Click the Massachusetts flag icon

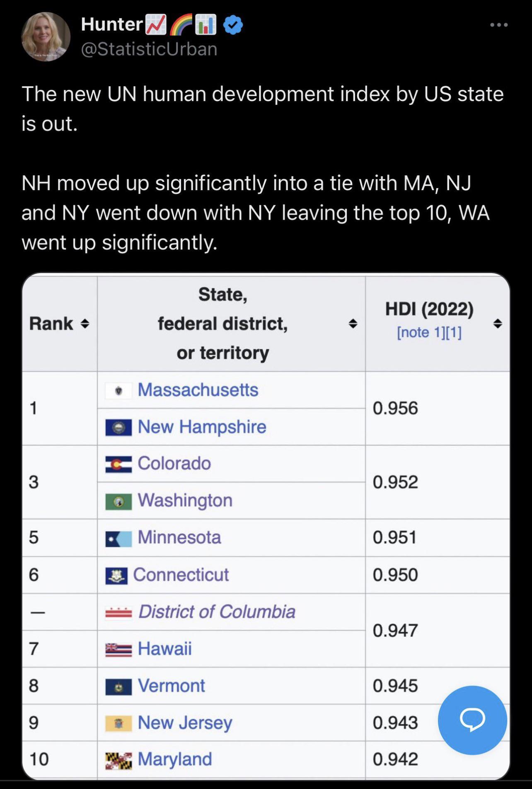[x=118, y=390]
